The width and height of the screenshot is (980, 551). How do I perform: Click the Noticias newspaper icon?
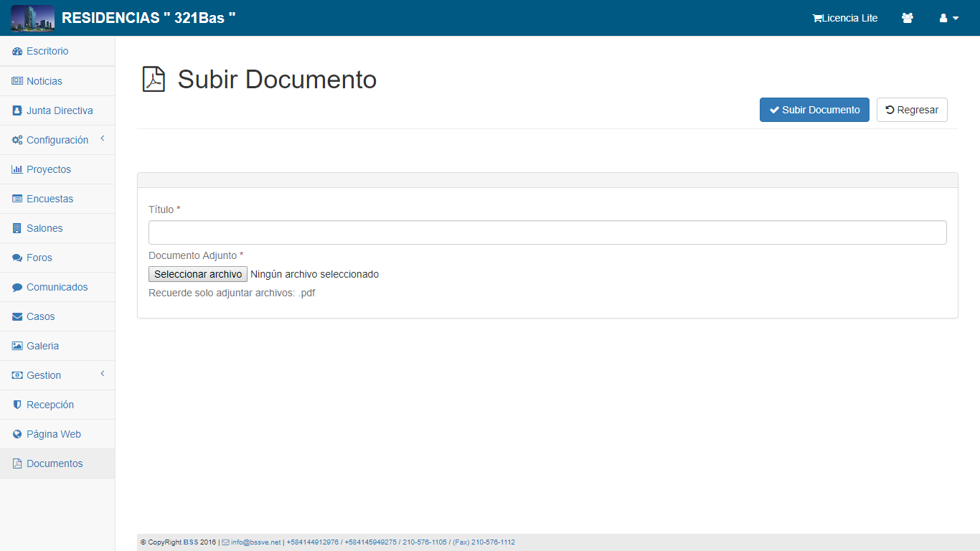(17, 81)
